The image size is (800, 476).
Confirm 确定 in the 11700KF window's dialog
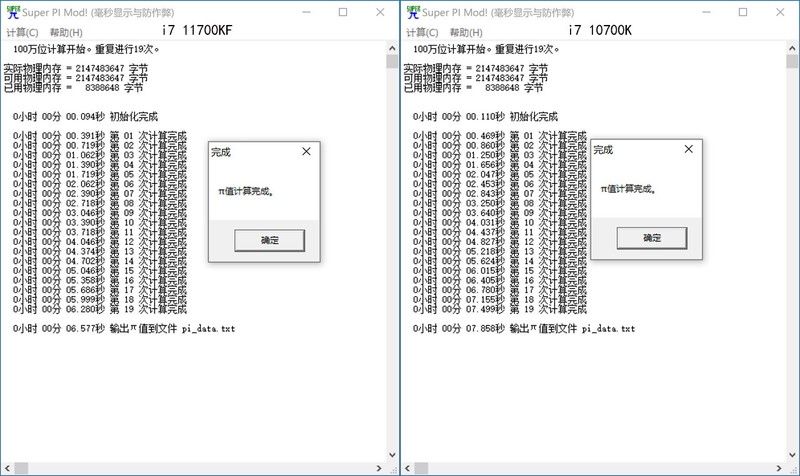click(x=269, y=240)
